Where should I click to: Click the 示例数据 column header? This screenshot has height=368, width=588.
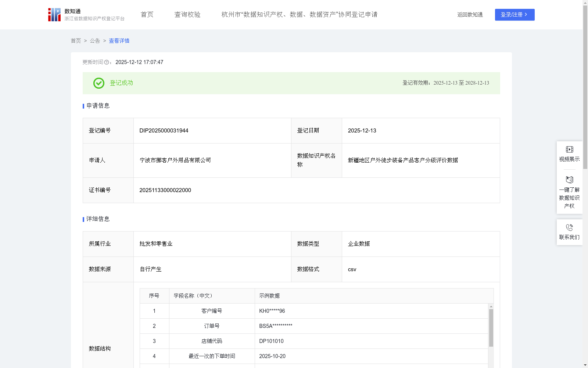click(x=374, y=296)
